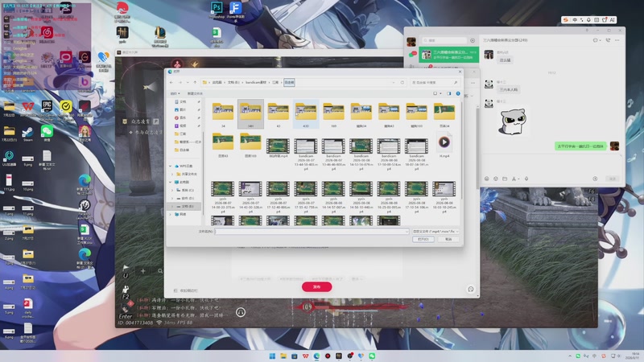The height and width of the screenshot is (362, 644).
Task: Click the WeChat add contact plus icon
Action: tap(473, 41)
